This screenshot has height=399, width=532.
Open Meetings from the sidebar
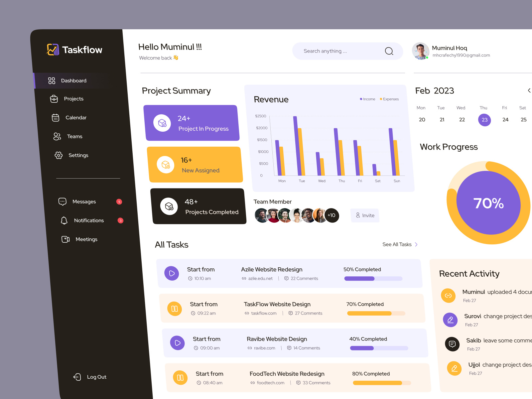pos(86,239)
